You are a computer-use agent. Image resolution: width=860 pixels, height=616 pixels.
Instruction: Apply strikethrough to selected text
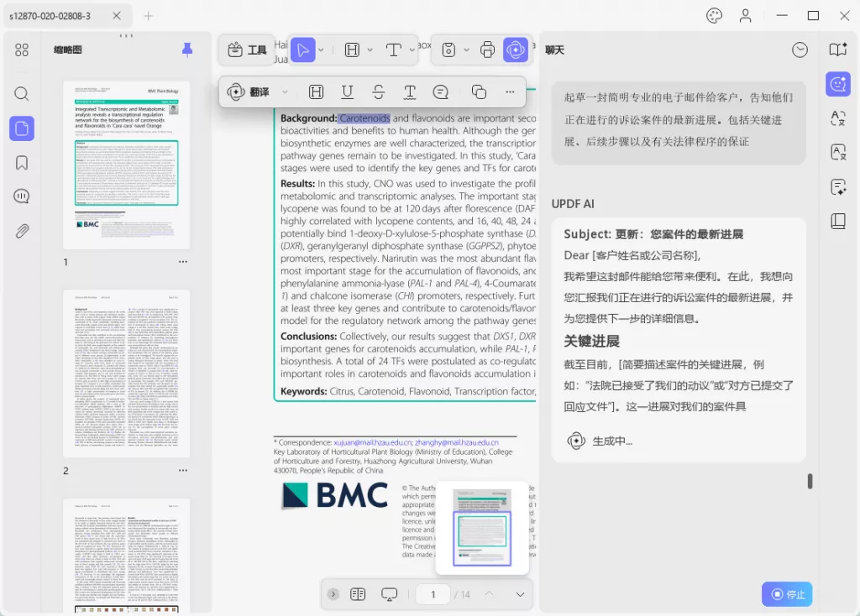coord(378,92)
